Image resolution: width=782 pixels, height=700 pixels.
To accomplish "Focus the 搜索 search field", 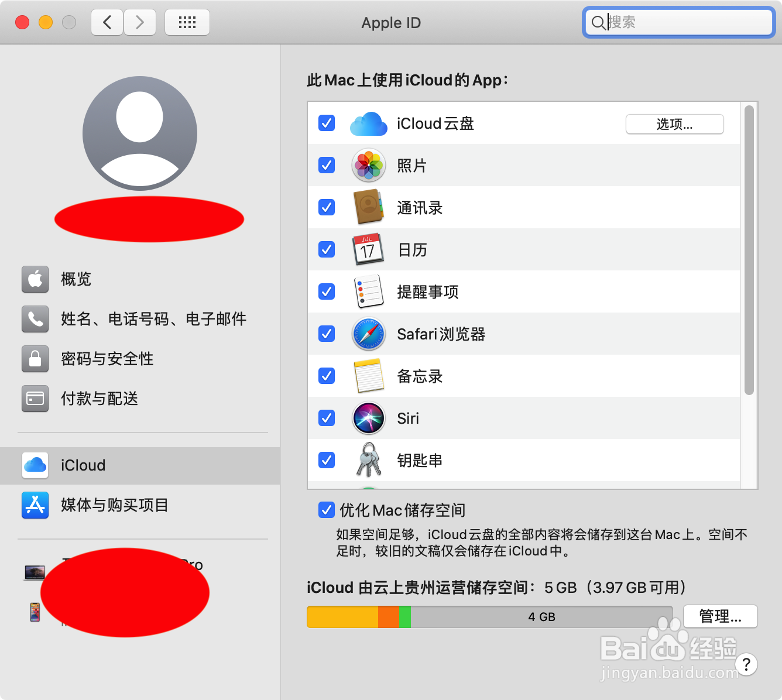I will (679, 23).
